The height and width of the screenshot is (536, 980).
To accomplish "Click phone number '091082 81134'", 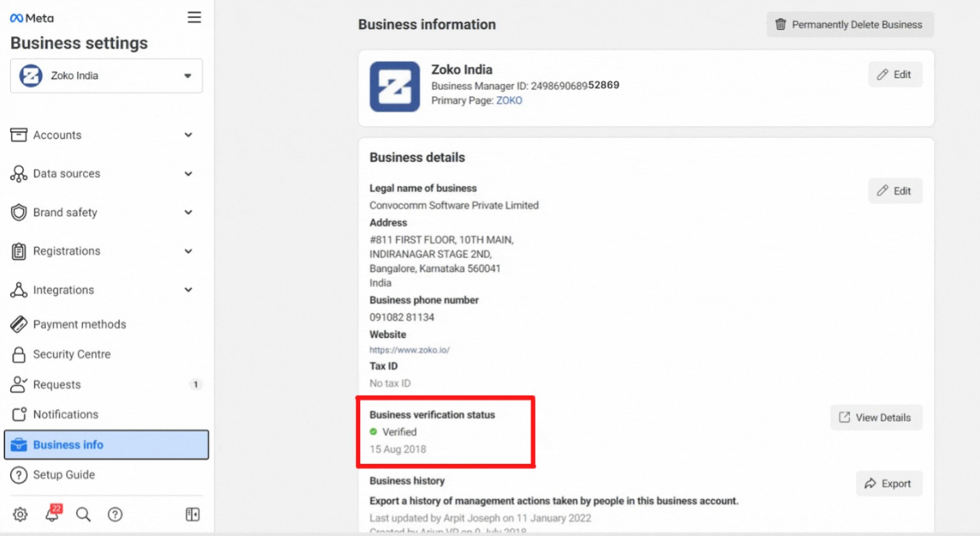I will pos(402,317).
